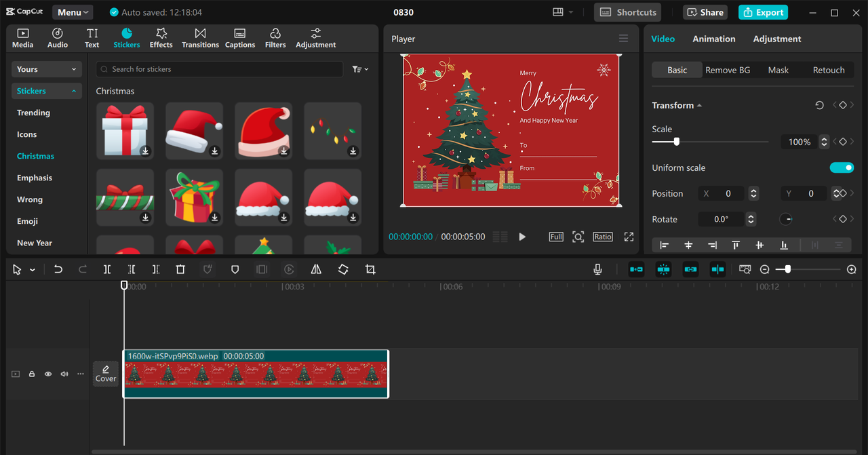The image size is (868, 455).
Task: Click the timeline zoom slider handle
Action: [787, 269]
